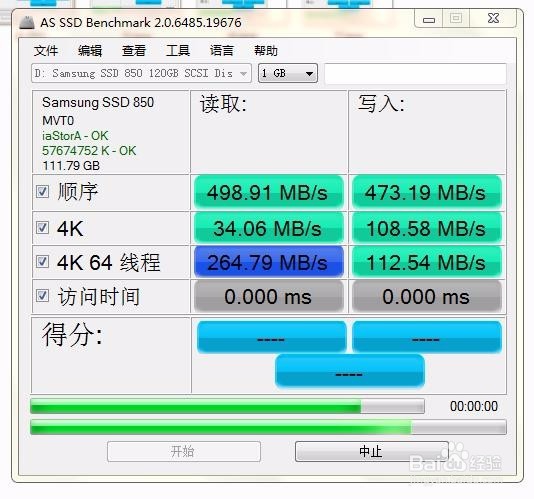Open the 1 GB test size dropdown
The height and width of the screenshot is (499, 534).
[288, 73]
